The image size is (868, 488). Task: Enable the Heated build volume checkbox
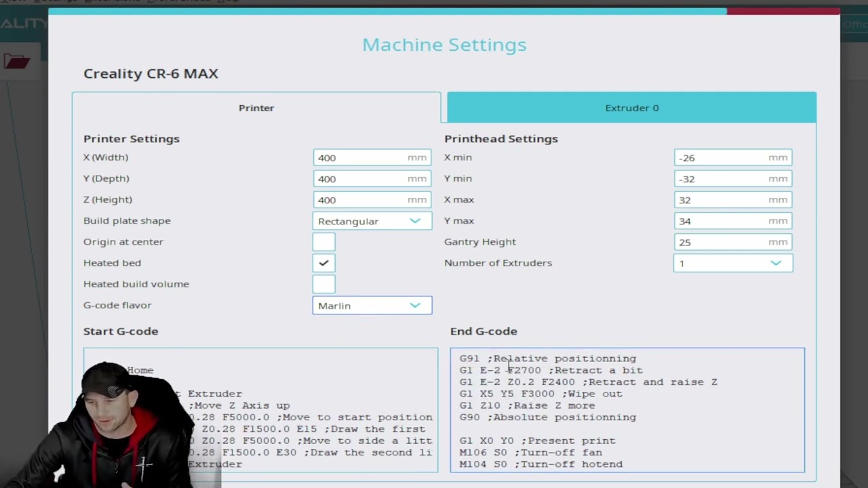323,284
